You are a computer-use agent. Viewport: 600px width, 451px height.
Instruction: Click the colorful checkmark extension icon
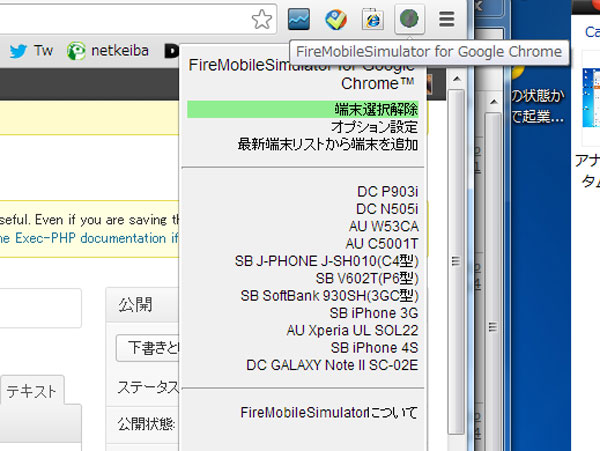point(336,20)
